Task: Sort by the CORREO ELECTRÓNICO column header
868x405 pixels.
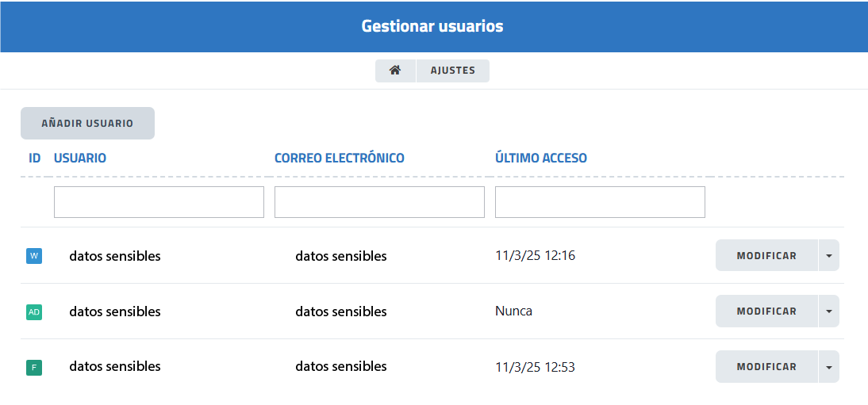Action: click(340, 159)
